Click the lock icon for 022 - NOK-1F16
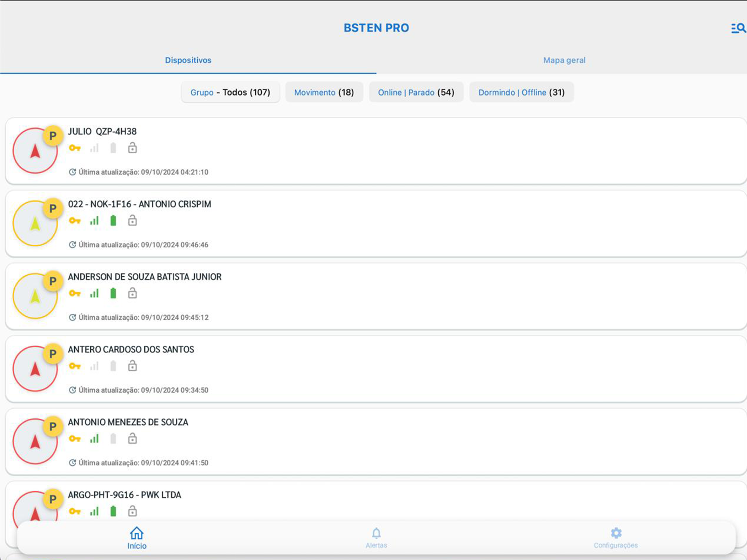 [132, 220]
